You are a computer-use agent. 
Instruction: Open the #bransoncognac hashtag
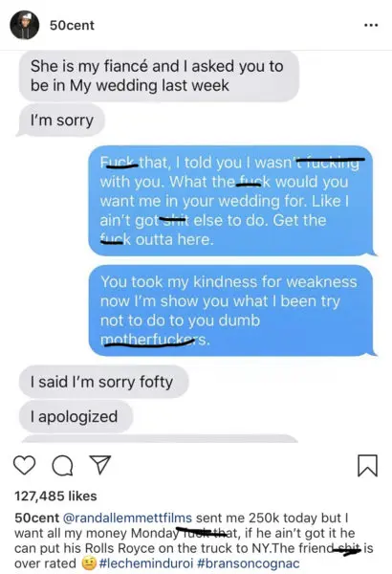pyautogui.click(x=249, y=563)
